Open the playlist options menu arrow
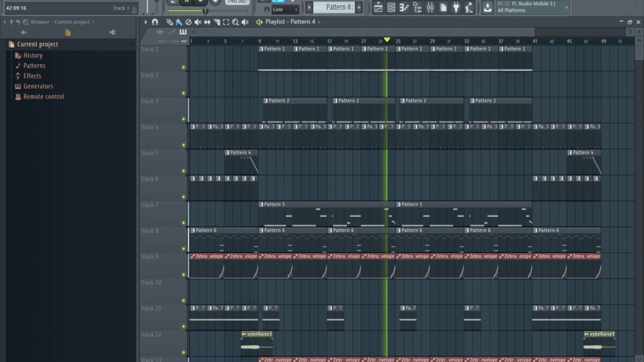 point(146,22)
